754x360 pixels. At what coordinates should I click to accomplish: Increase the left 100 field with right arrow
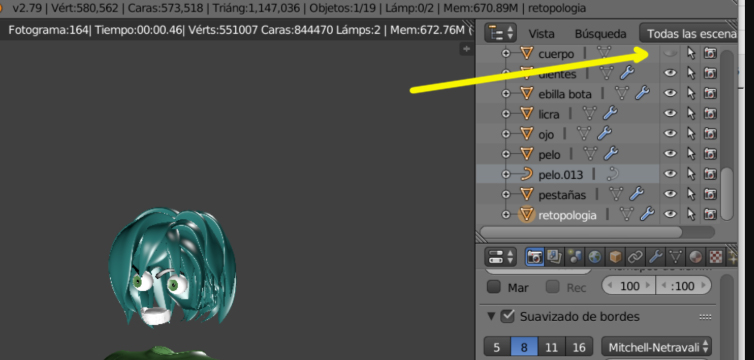point(648,286)
